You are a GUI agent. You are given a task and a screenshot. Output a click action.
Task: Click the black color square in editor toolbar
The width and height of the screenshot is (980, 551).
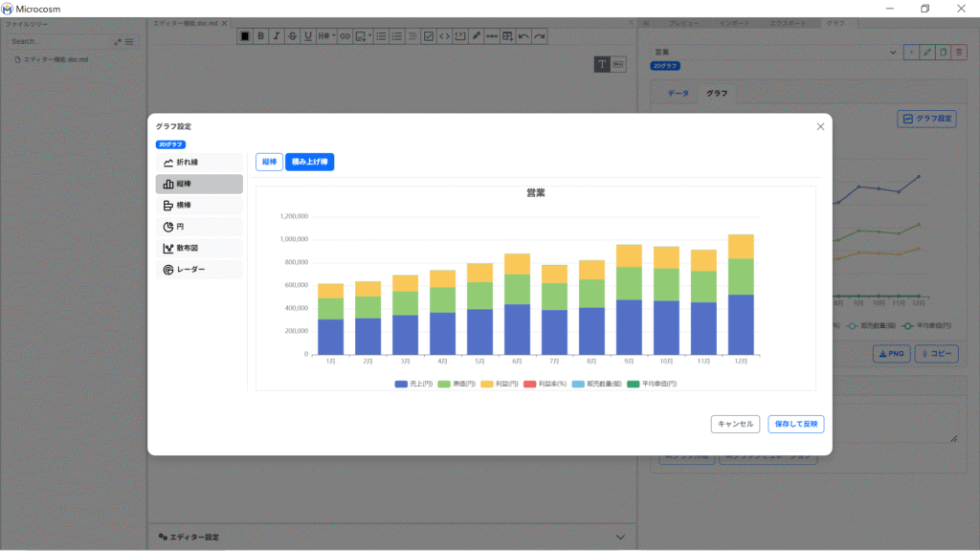click(245, 36)
